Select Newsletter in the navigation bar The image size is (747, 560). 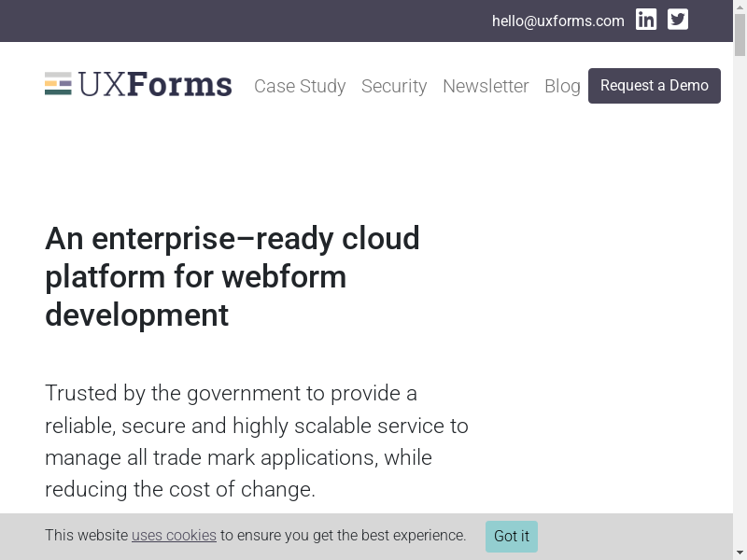(x=486, y=86)
